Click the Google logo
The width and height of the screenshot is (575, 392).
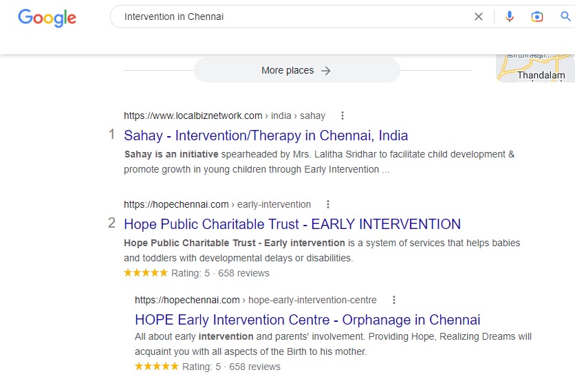coord(47,18)
